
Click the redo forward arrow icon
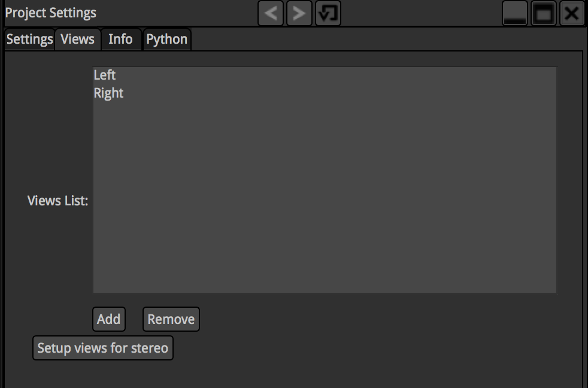coord(299,13)
